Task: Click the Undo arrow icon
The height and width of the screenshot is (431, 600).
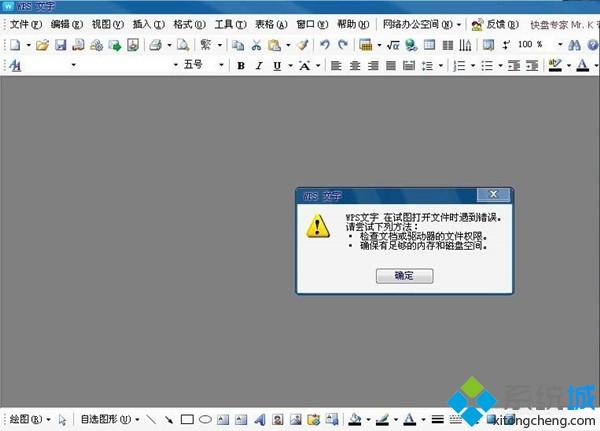Action: coord(324,45)
